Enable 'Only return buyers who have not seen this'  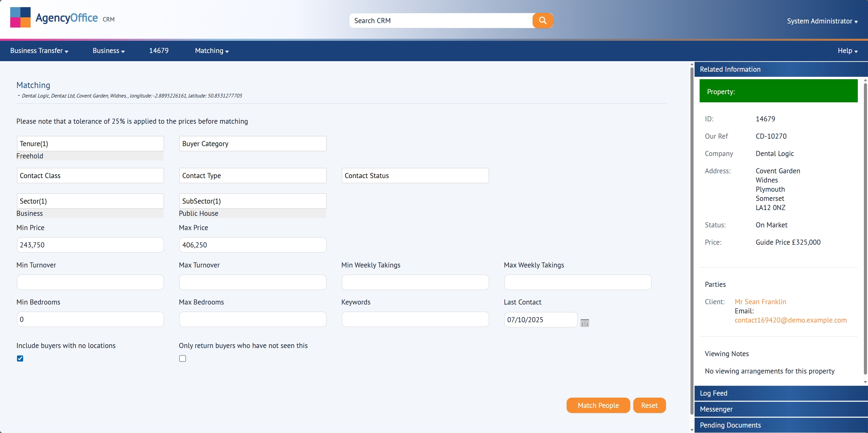point(182,358)
